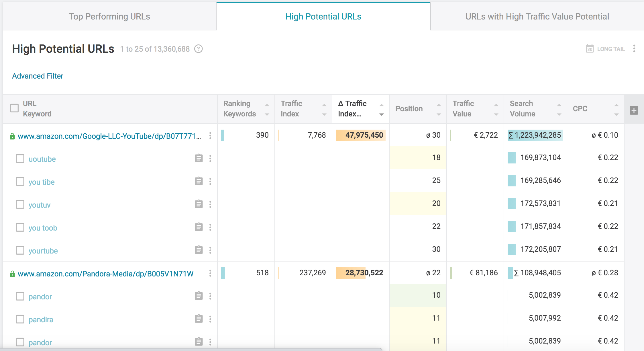
Task: Click search volume 172,573,831 cell
Action: point(535,203)
